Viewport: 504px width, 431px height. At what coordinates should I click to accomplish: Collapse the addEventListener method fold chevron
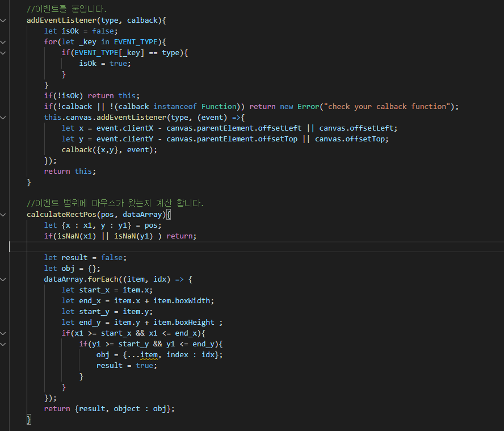pyautogui.click(x=3, y=20)
